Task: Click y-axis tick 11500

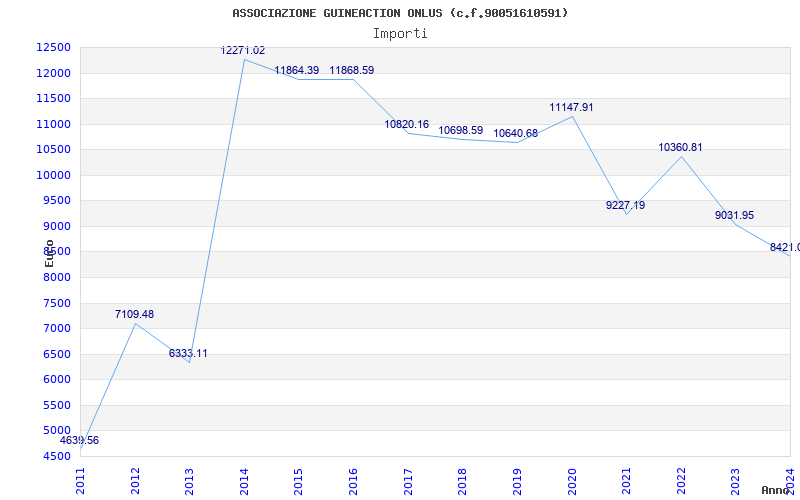Action: [54, 98]
